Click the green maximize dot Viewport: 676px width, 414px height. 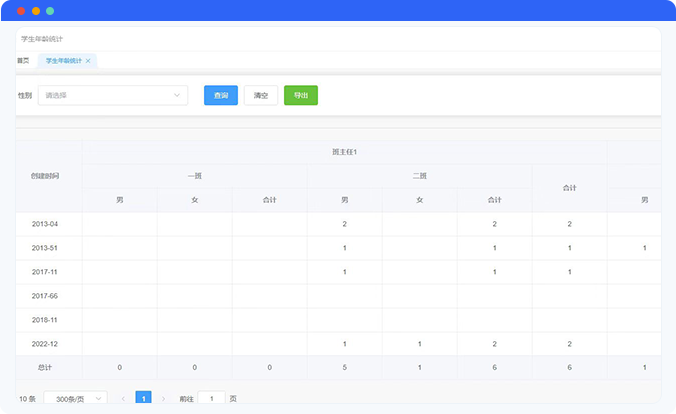(x=50, y=10)
